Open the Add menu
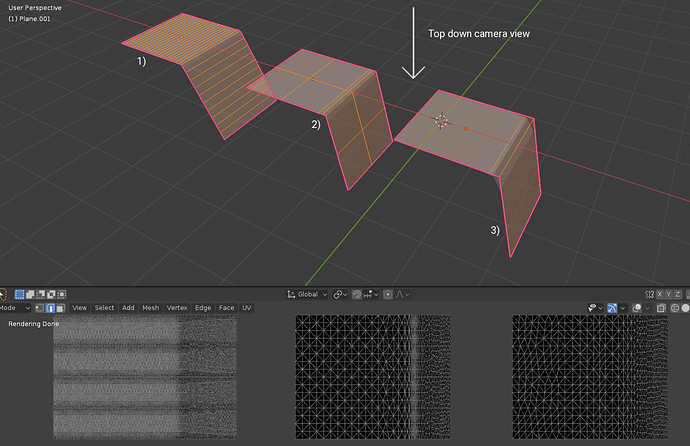690x446 pixels. (128, 308)
